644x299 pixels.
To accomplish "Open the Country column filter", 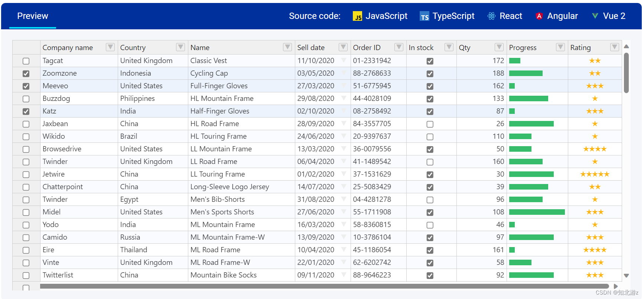I will click(180, 47).
